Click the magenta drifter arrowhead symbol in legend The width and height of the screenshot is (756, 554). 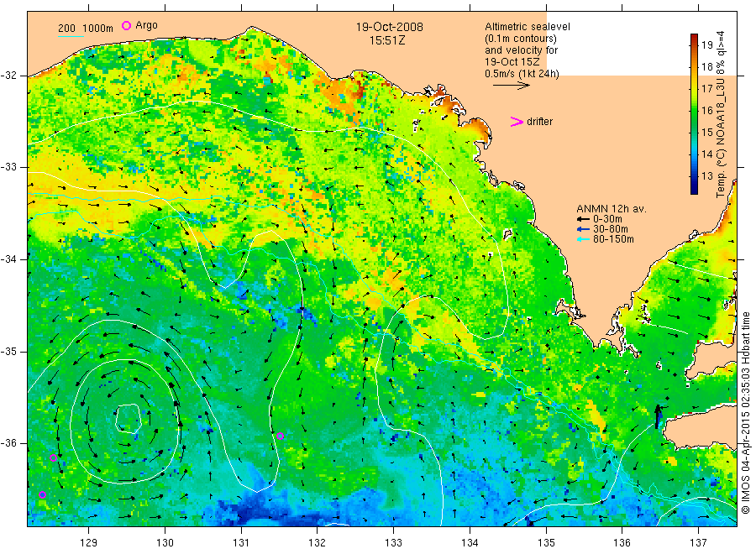tap(517, 122)
